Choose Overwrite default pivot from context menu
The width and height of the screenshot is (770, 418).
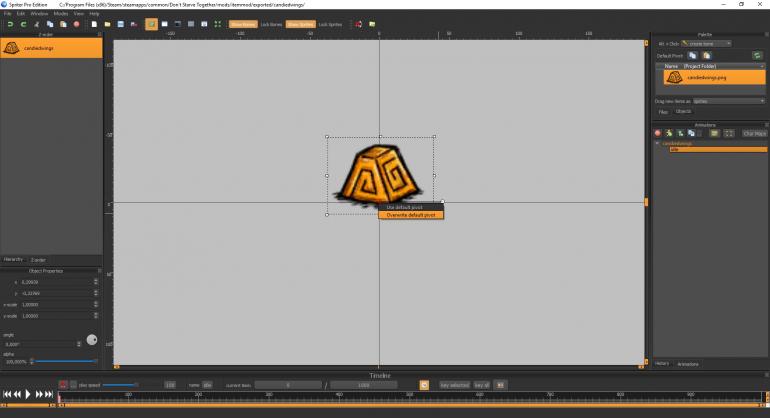pos(411,215)
